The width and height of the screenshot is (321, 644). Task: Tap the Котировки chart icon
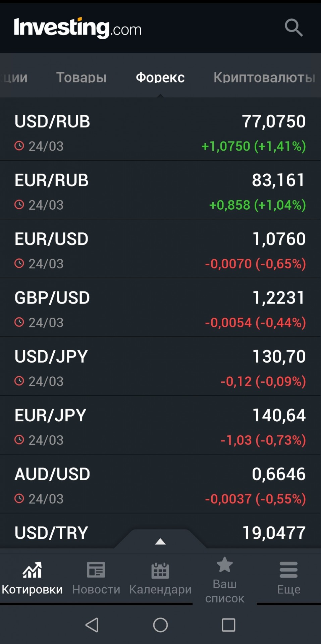(32, 570)
